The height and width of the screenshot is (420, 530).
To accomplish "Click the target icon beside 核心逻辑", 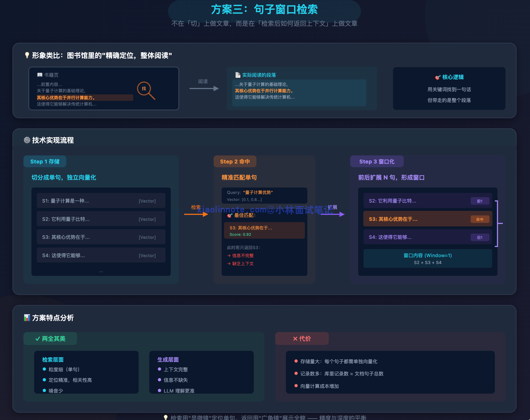I will coord(437,77).
